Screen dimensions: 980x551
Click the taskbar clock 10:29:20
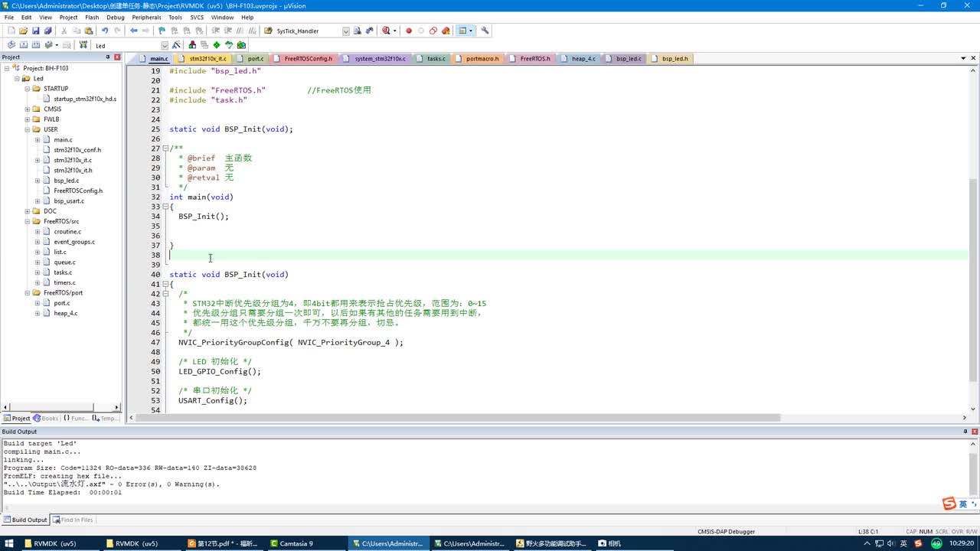pyautogui.click(x=962, y=543)
